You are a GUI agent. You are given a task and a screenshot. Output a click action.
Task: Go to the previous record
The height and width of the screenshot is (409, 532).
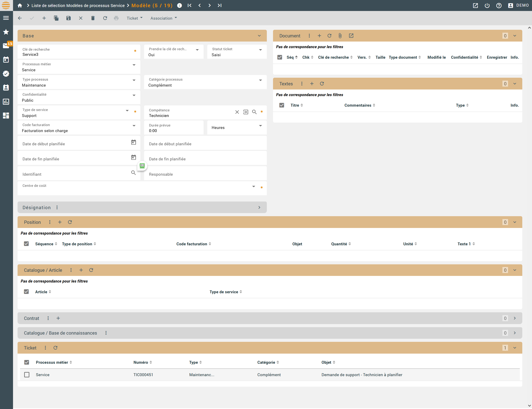[x=199, y=5]
